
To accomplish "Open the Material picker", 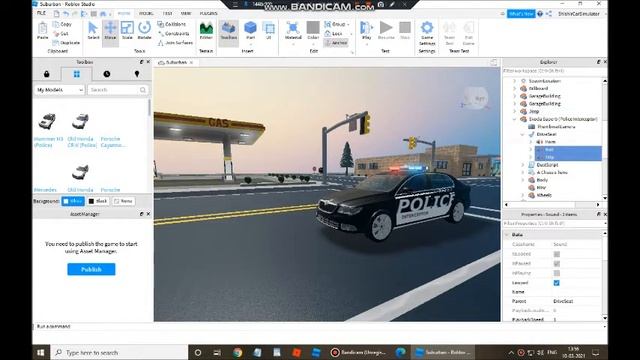I will [293, 31].
